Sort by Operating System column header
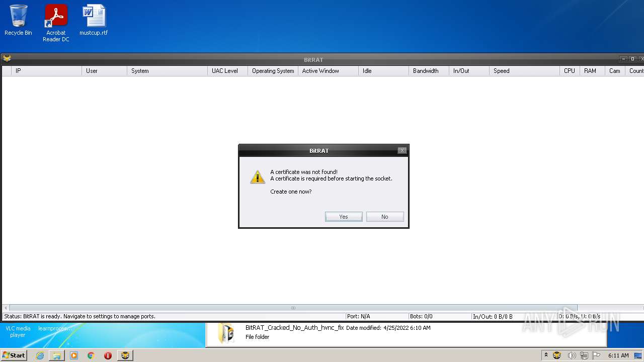Screen dimensions: 644x362 273,71
